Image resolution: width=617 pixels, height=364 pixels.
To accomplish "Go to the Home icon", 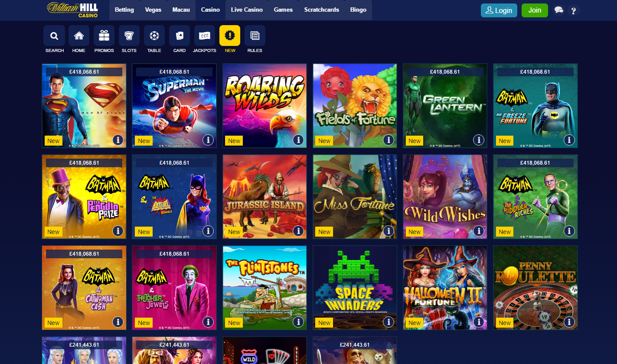I will tap(79, 36).
